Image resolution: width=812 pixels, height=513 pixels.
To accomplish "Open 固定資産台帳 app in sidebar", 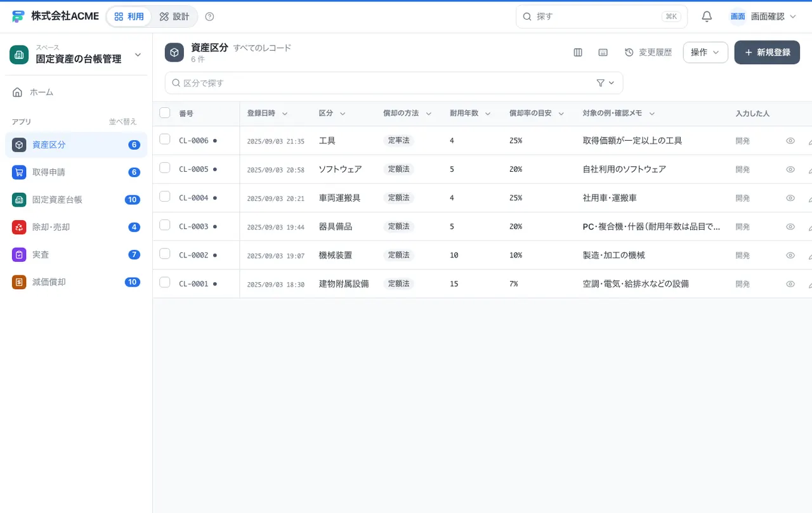I will click(76, 200).
